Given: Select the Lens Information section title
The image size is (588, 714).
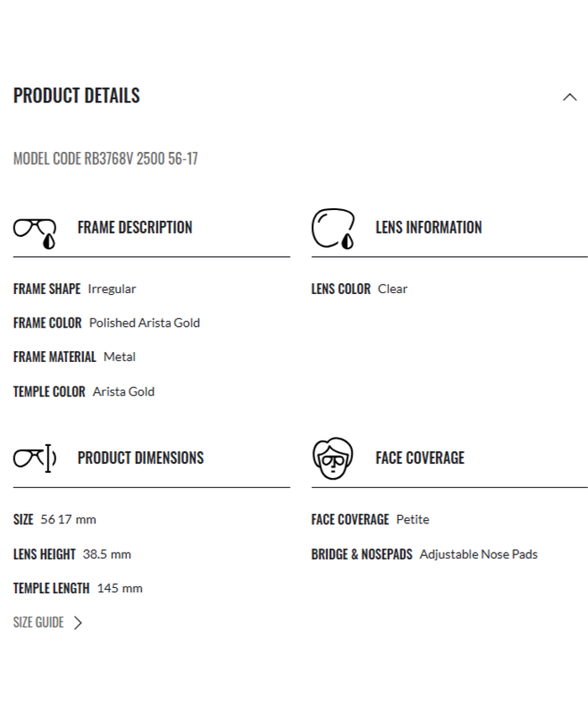Looking at the screenshot, I should pos(428,228).
